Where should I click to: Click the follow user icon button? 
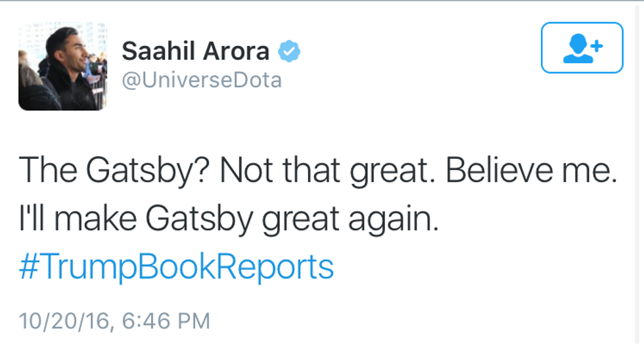coord(582,48)
